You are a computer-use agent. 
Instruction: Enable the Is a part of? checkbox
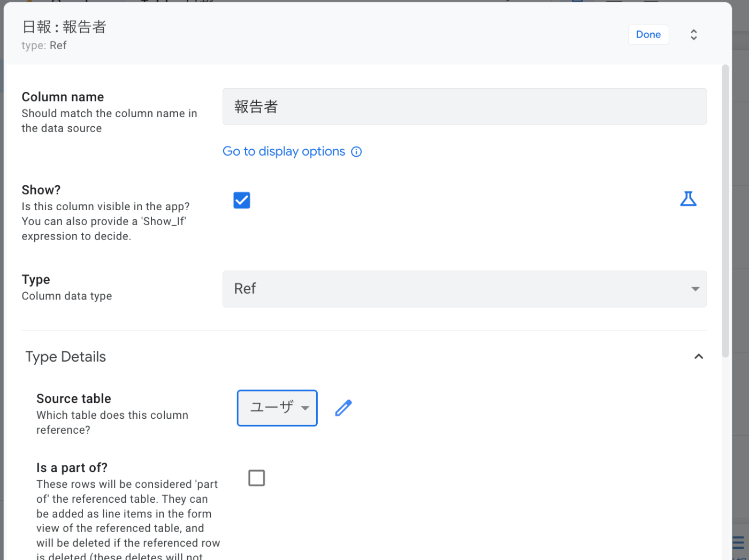coord(257,478)
